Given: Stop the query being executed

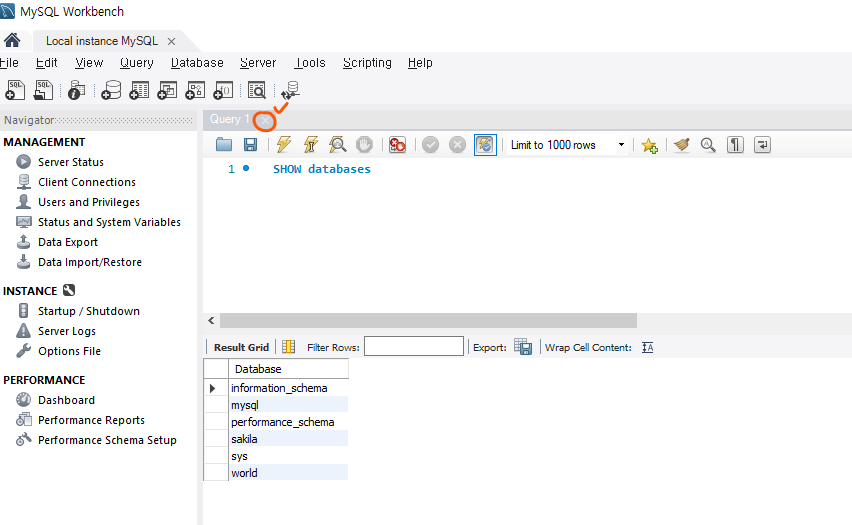Looking at the screenshot, I should coord(364,145).
